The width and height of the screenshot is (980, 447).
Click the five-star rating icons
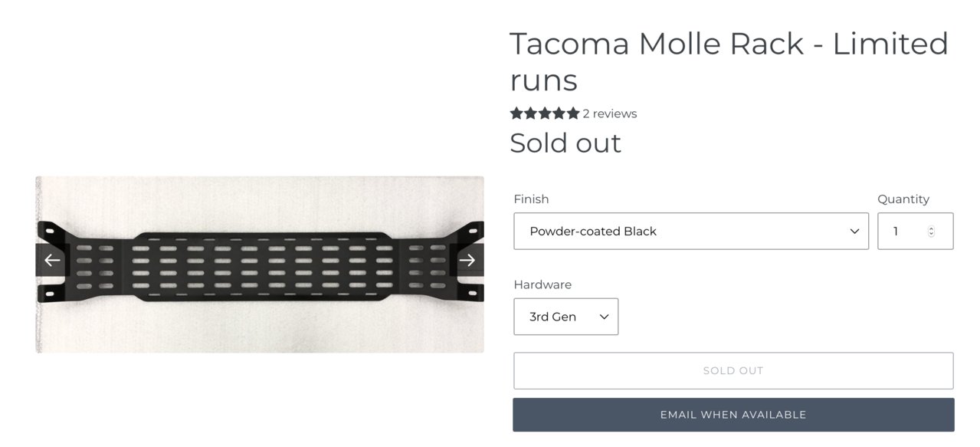545,113
